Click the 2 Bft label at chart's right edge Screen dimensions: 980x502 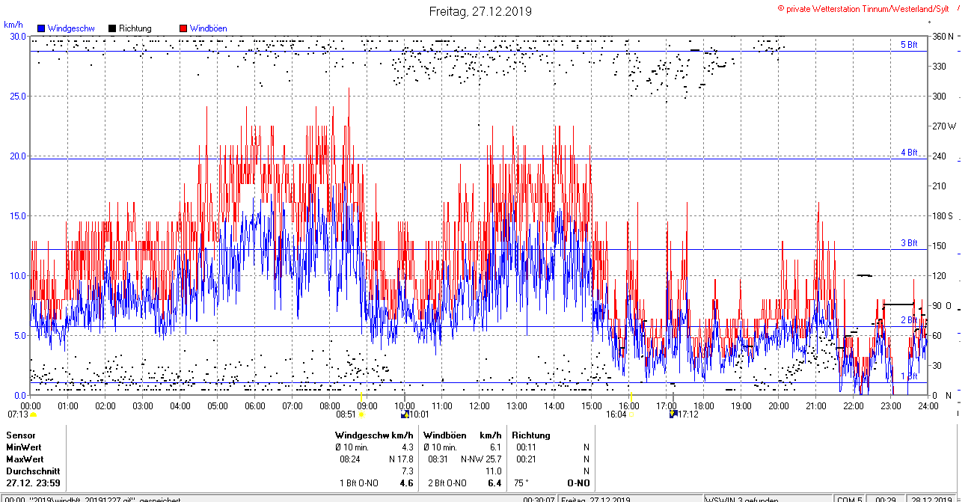click(x=908, y=320)
